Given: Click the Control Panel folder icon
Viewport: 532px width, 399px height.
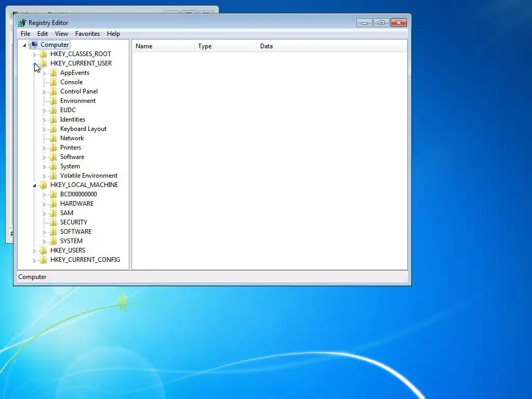Looking at the screenshot, I should tap(54, 91).
